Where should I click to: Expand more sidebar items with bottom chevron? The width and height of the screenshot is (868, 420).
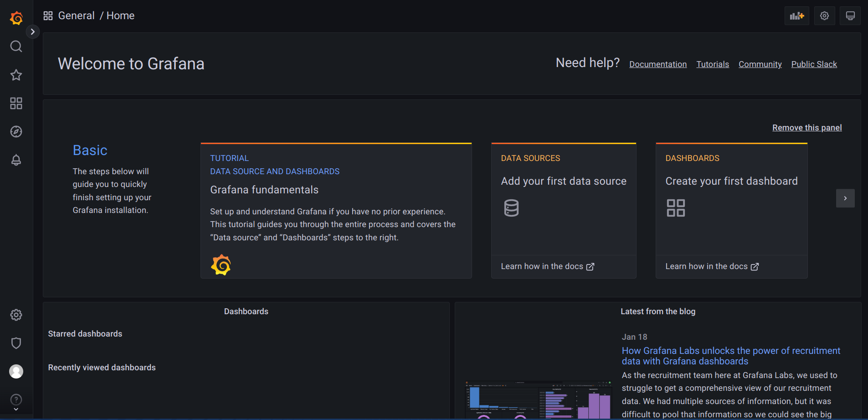point(16,410)
